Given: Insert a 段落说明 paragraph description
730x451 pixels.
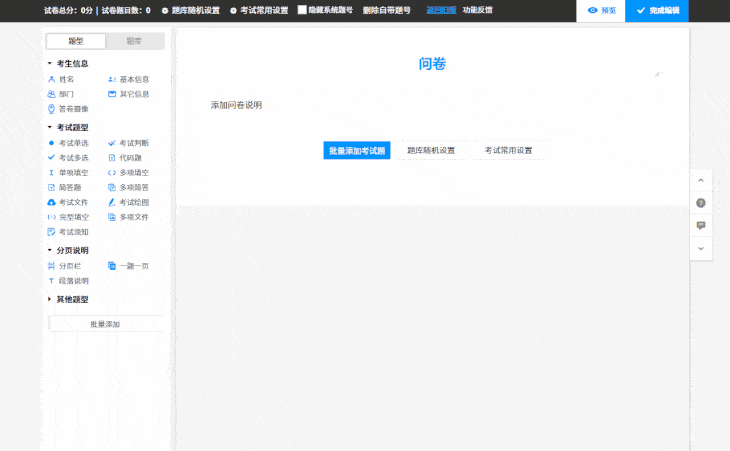Looking at the screenshot, I should [68, 281].
